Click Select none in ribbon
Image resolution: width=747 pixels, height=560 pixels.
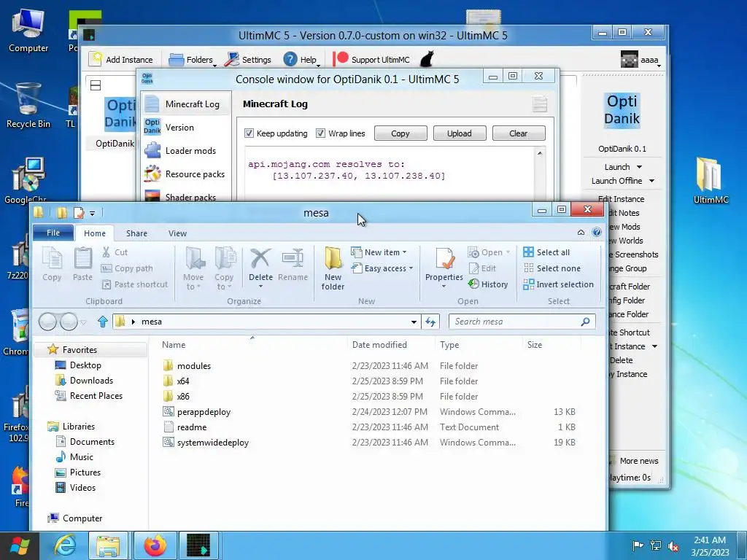(x=551, y=268)
